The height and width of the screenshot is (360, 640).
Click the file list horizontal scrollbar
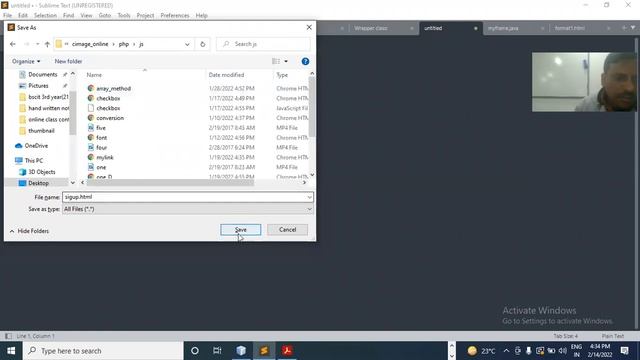[170, 182]
